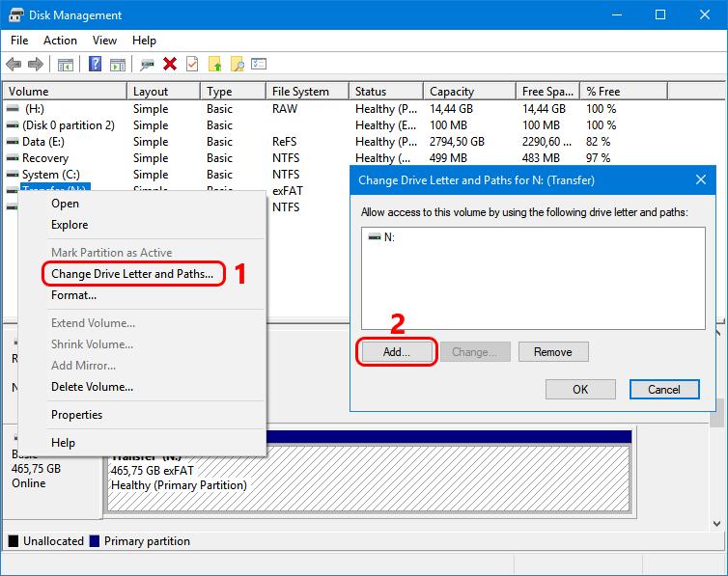Click the 2794,50 GB capacity cell

pos(457,142)
